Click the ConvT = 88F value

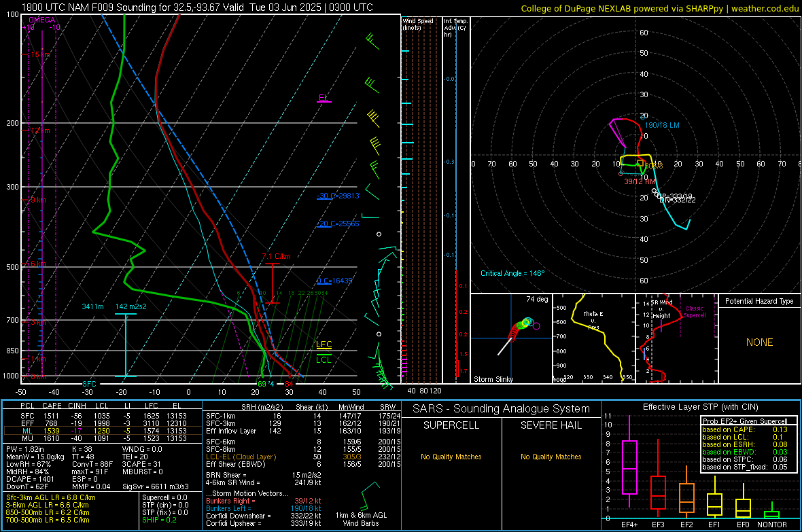(92, 465)
